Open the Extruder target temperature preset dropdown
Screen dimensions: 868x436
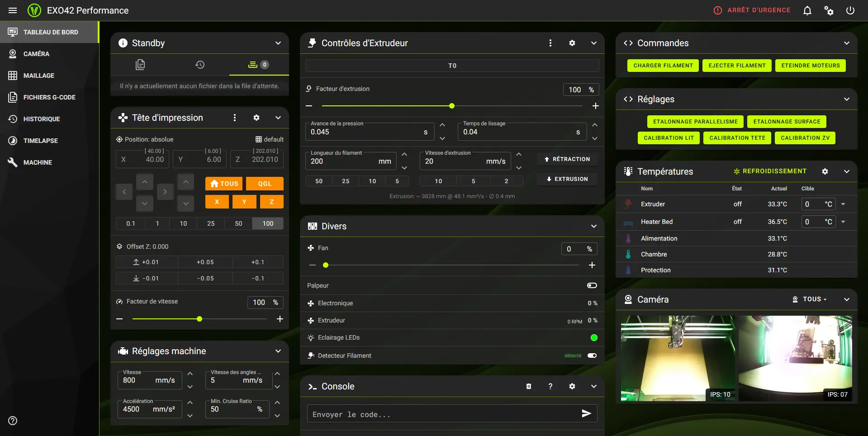843,204
